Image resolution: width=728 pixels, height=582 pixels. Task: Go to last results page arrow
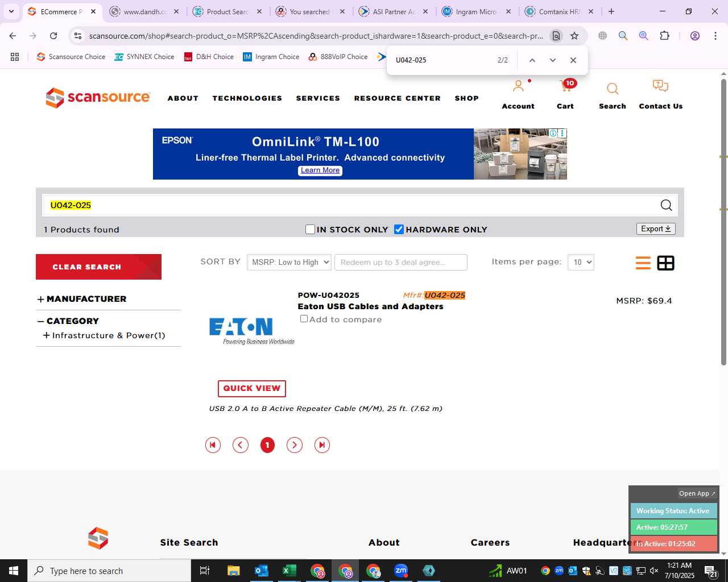pos(322,445)
